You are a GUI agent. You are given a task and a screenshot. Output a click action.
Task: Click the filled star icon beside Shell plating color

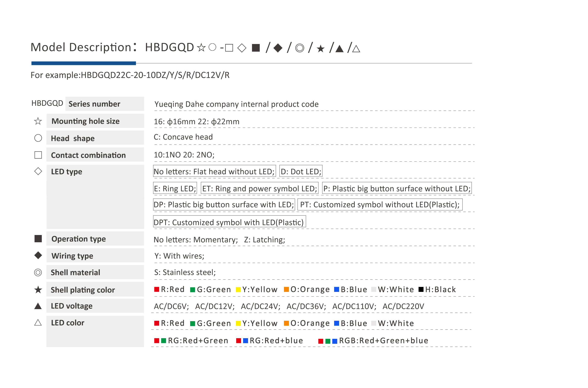[38, 290]
